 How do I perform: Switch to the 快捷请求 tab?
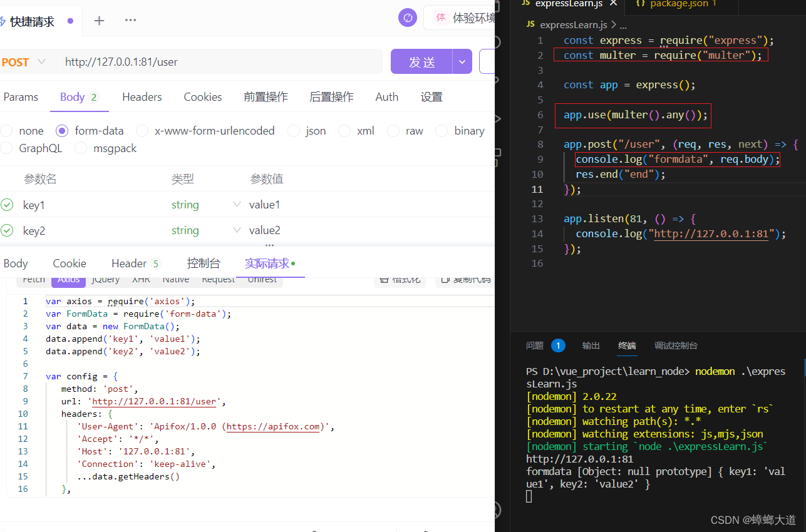[38, 21]
